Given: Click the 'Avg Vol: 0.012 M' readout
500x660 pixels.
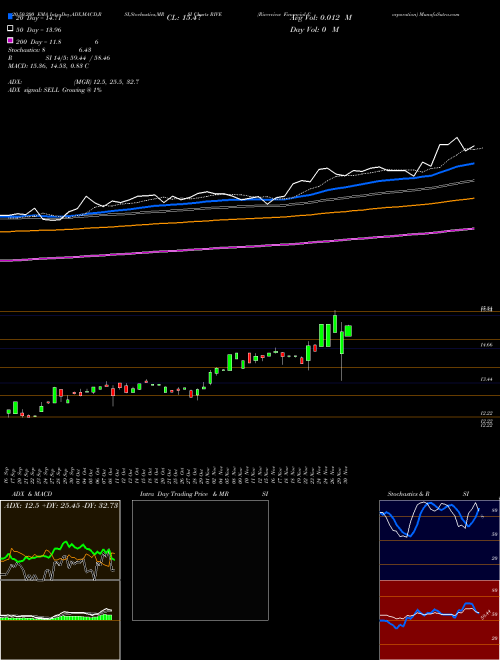Looking at the screenshot, I should (x=321, y=18).
